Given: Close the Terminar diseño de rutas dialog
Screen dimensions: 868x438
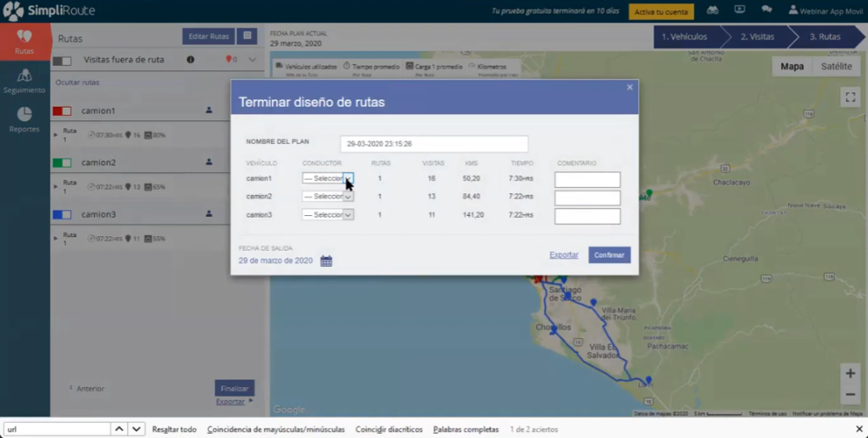Looking at the screenshot, I should (630, 87).
